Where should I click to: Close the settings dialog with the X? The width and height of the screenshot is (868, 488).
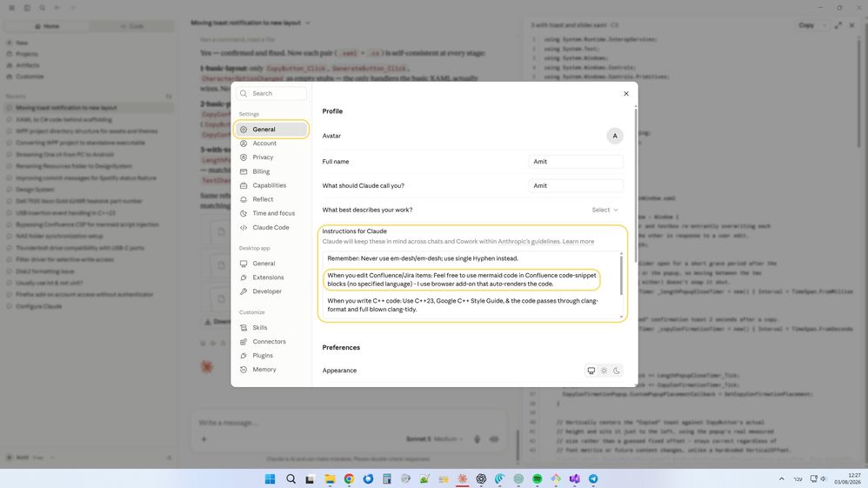pos(626,94)
